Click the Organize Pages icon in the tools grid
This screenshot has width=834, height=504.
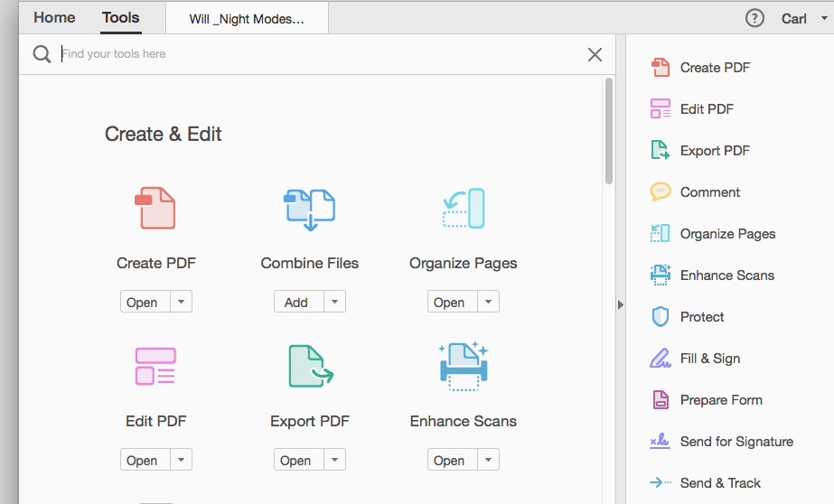pos(464,208)
